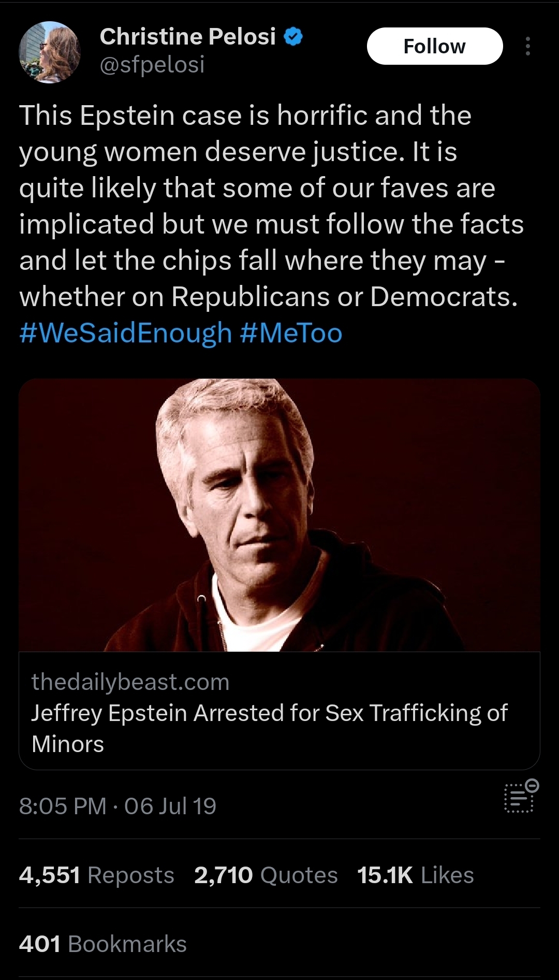View the 15.1K Likes list
The width and height of the screenshot is (559, 980).
(415, 875)
